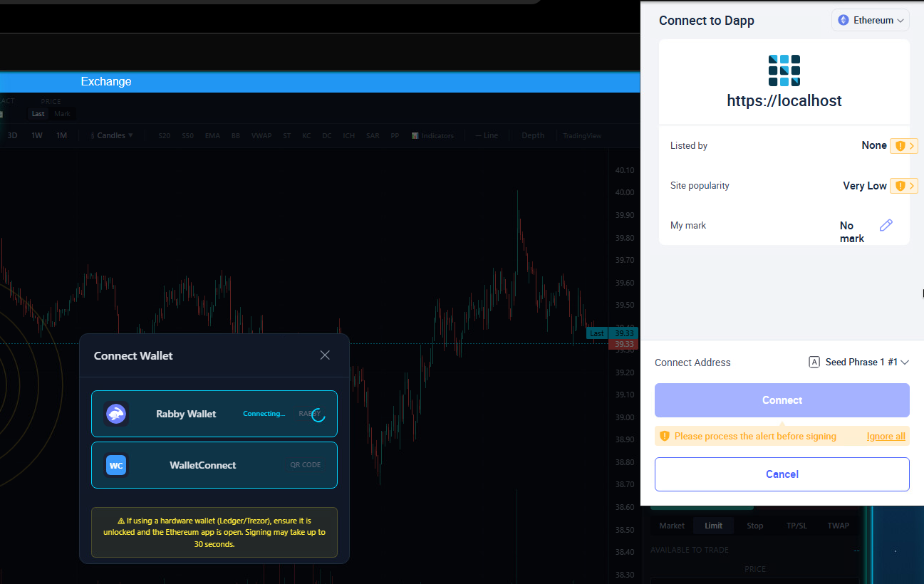Viewport: 924px width, 584px height.
Task: Choose the WalletConnect option
Action: point(214,465)
